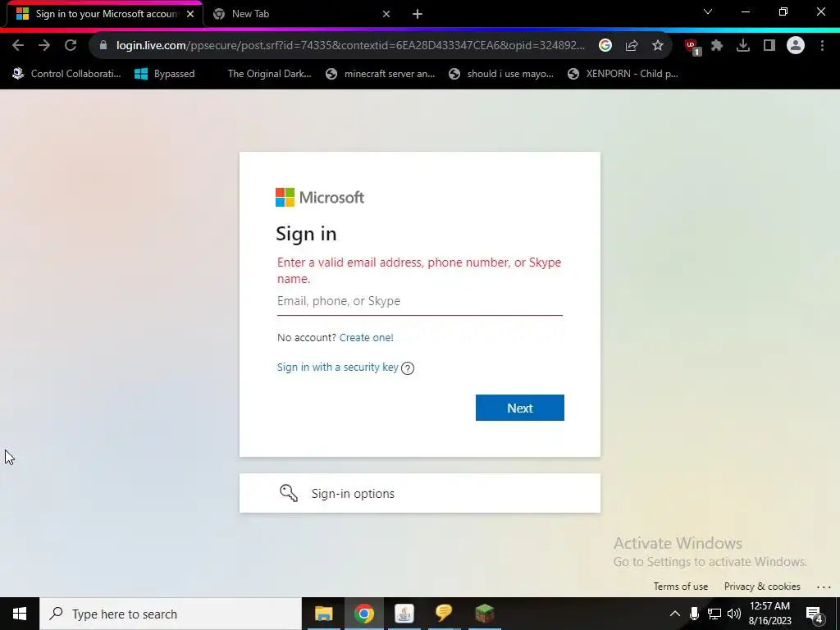840x630 pixels.
Task: Go back using the browser back arrow
Action: coord(18,46)
